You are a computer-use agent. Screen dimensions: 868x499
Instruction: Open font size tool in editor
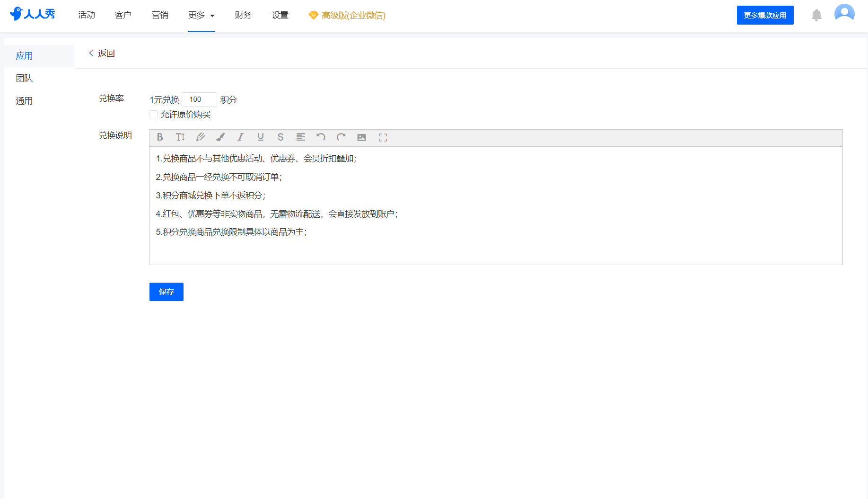coord(180,137)
